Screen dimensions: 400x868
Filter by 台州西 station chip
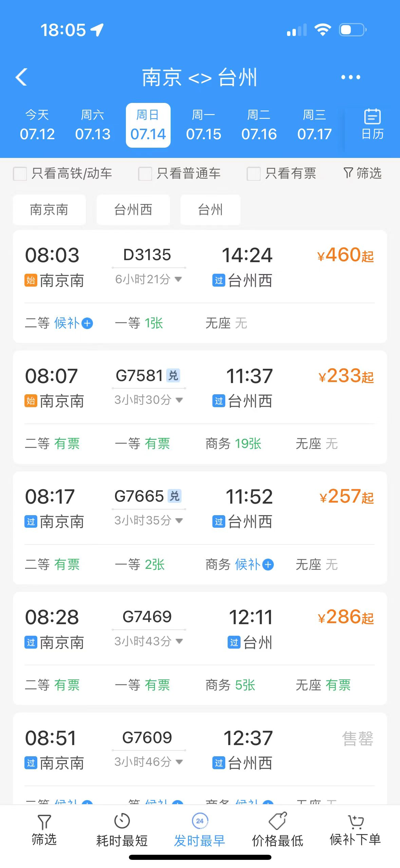pos(133,210)
